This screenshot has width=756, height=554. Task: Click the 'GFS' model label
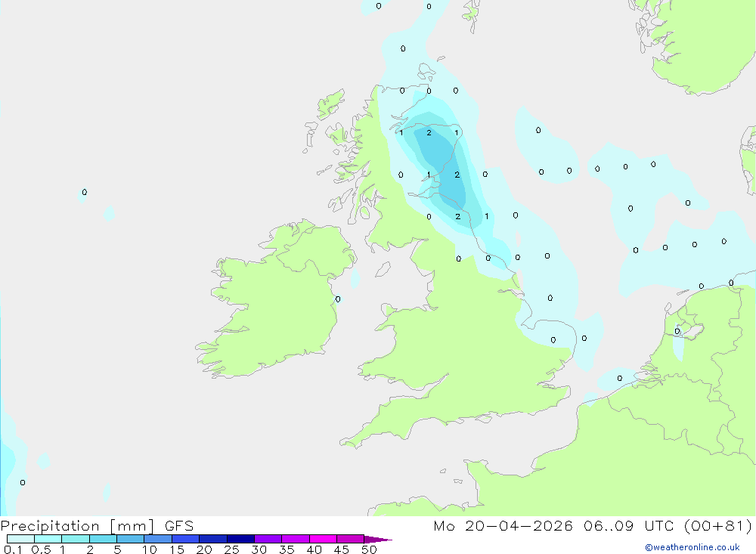point(179,525)
